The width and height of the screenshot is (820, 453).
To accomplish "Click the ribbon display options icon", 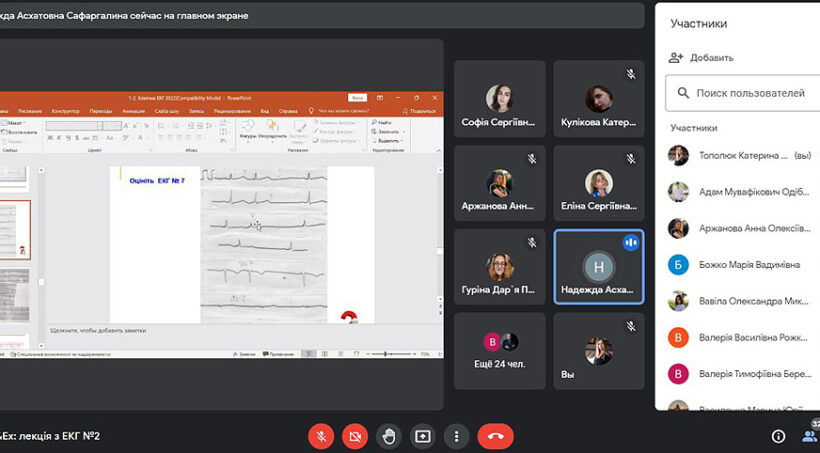I will (x=380, y=98).
